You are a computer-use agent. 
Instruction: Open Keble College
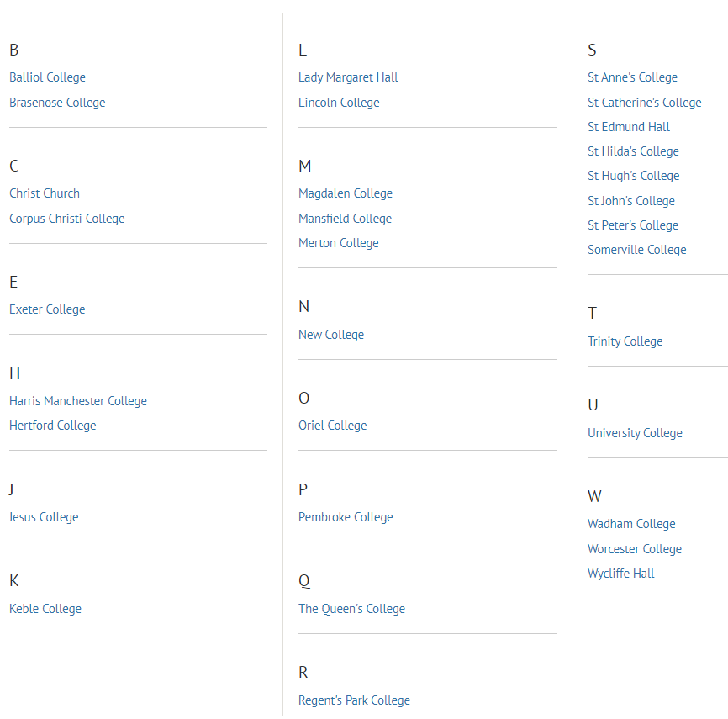45,609
